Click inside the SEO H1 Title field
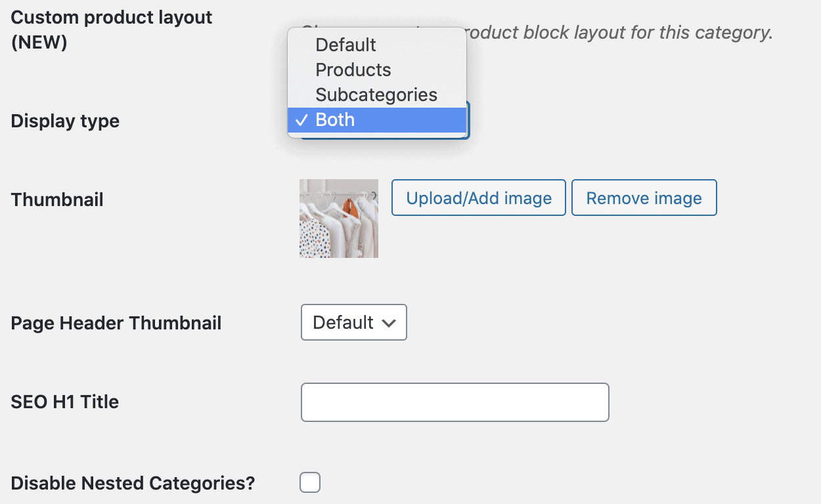The width and height of the screenshot is (821, 504). 455,402
